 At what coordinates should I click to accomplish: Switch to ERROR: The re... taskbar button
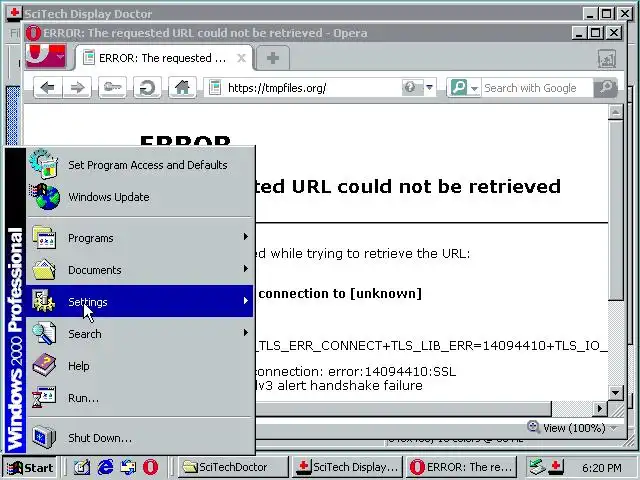tap(461, 467)
